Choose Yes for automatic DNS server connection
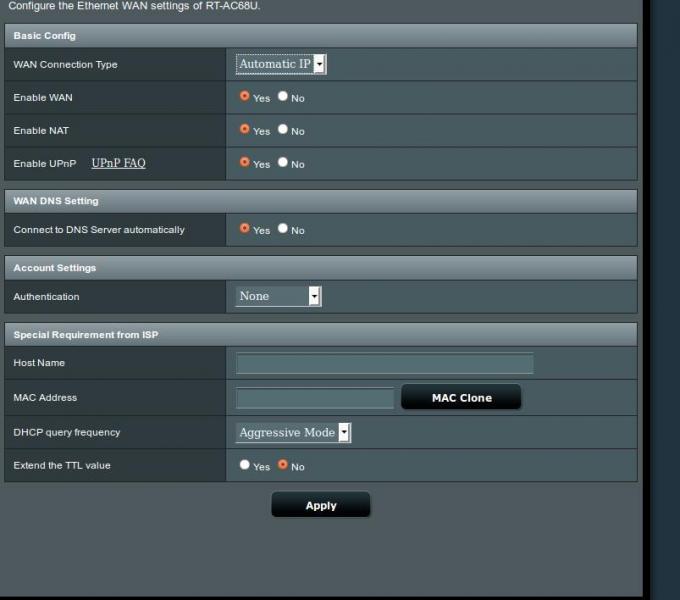 (245, 229)
